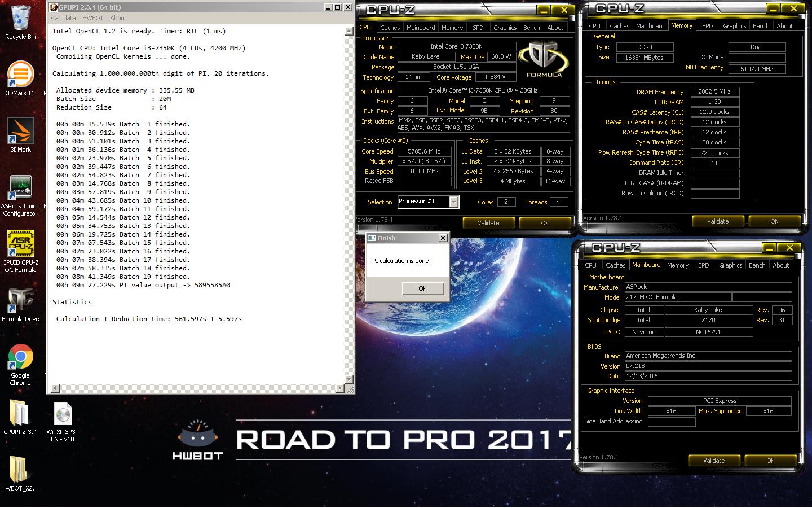Viewport: 812px width, 508px height.
Task: Click the GPUPI window title icon
Action: (x=54, y=7)
